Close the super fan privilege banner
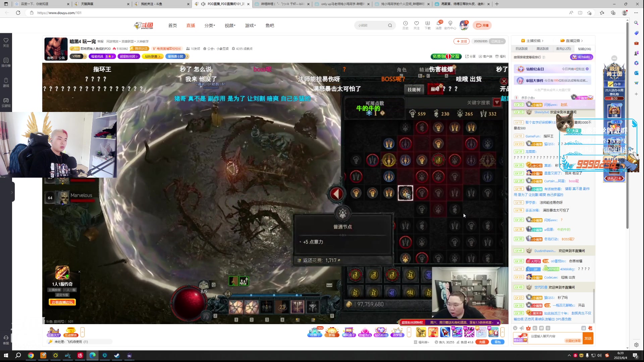The width and height of the screenshot is (644, 362). click(x=498, y=323)
